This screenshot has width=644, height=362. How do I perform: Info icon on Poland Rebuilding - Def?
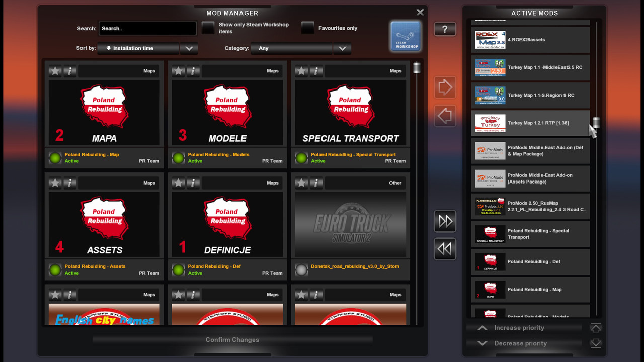[193, 183]
